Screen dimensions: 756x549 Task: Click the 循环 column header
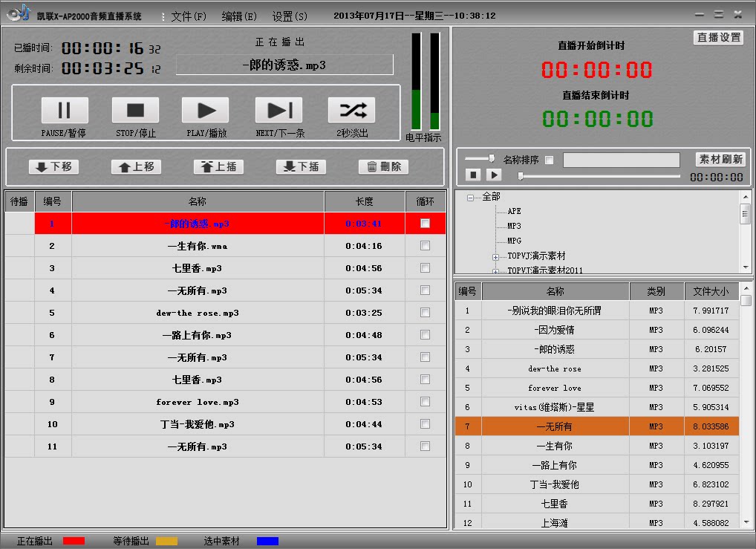[x=426, y=201]
